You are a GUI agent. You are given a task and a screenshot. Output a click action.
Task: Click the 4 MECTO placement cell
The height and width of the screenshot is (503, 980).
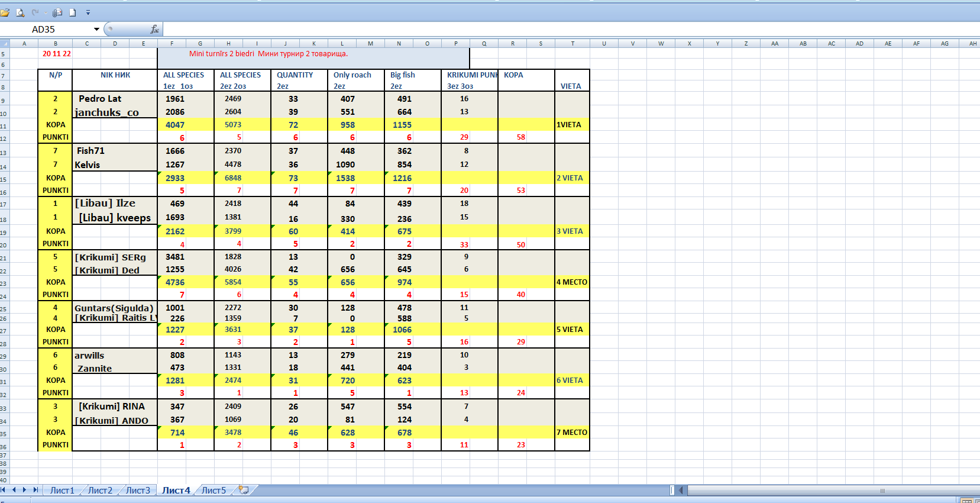pos(573,282)
